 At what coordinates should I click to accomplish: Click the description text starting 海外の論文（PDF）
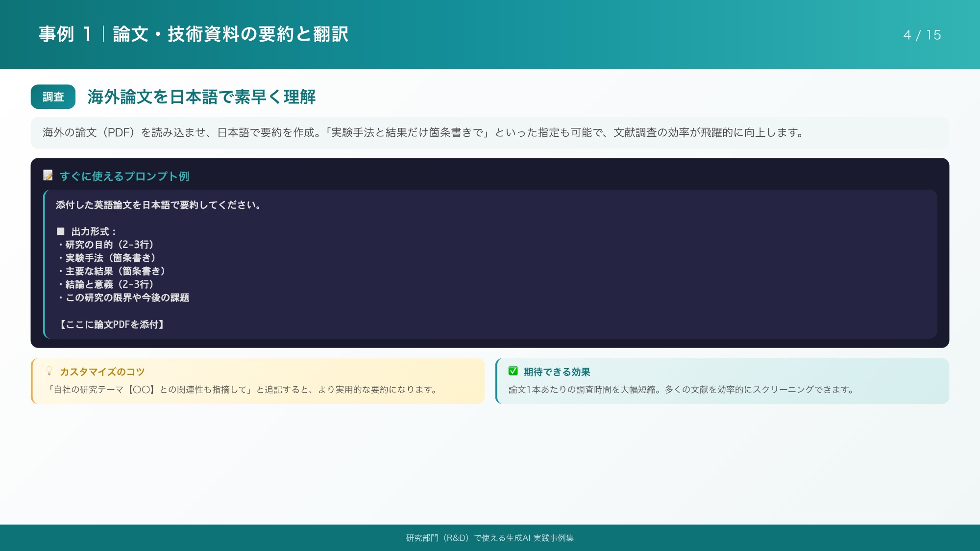point(423,132)
